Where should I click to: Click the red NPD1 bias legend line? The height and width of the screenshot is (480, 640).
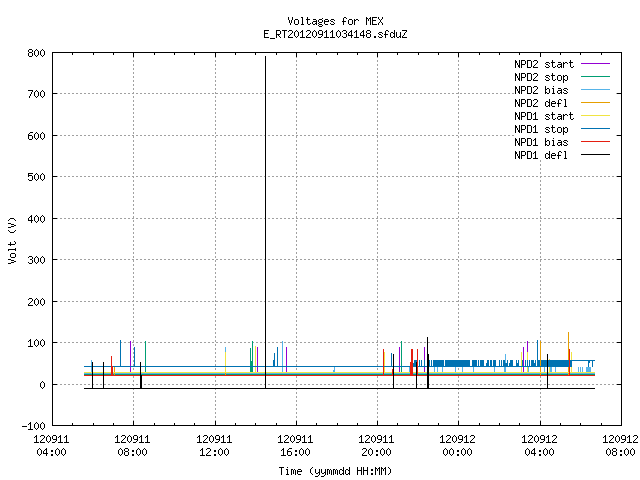point(596,142)
